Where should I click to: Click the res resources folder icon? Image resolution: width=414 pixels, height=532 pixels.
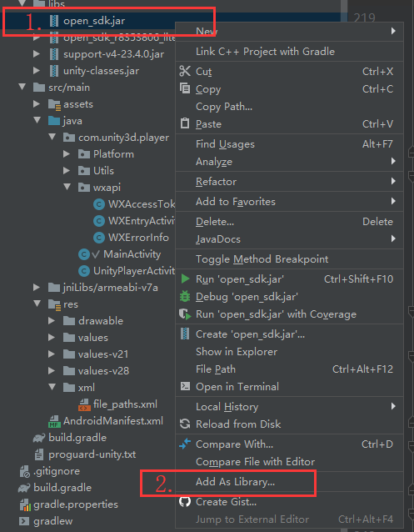pos(54,304)
